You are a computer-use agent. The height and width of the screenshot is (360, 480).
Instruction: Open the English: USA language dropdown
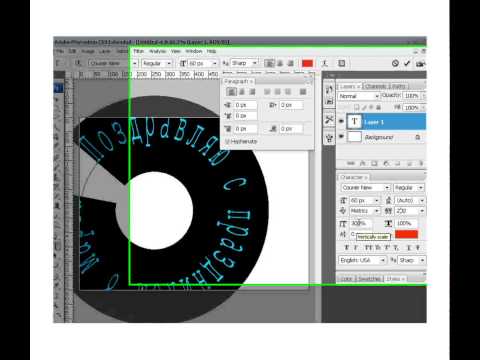click(362, 260)
